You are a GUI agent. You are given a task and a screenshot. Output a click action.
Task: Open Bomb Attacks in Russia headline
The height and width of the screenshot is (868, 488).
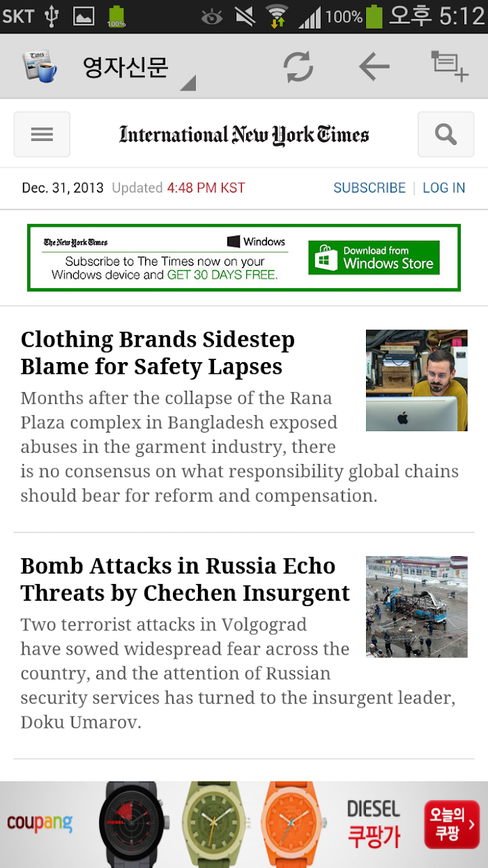[185, 579]
